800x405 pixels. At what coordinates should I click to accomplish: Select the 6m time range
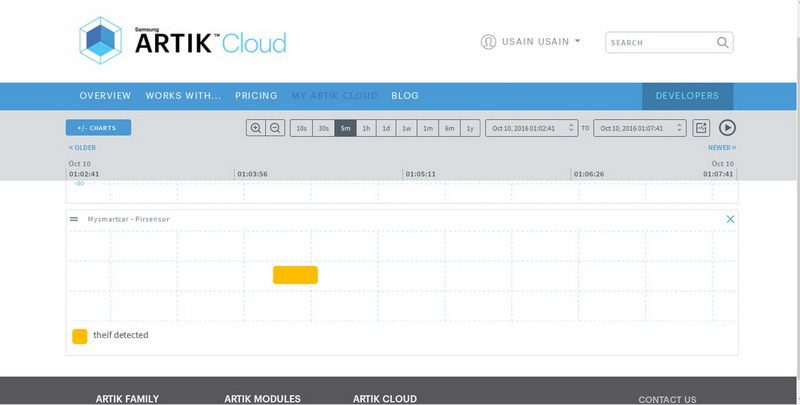click(449, 128)
